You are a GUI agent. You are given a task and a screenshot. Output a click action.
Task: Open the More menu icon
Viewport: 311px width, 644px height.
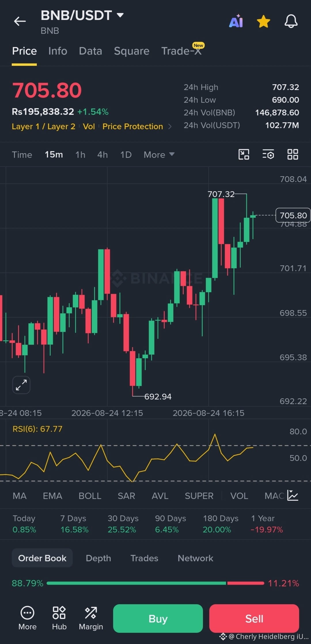(x=27, y=618)
